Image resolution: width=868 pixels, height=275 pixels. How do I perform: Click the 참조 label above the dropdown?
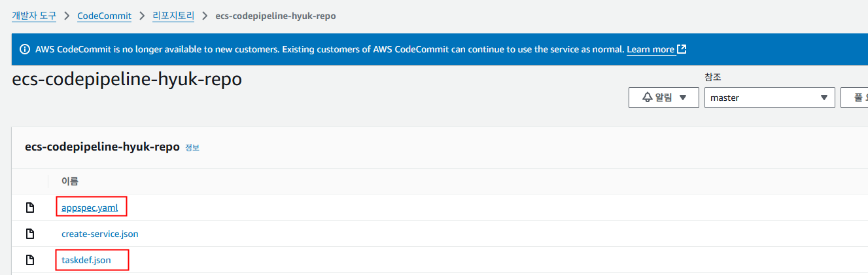coord(712,77)
